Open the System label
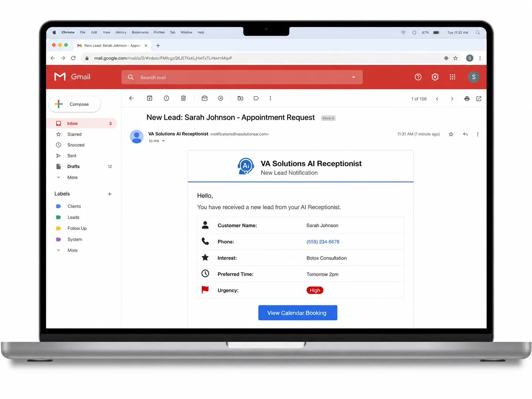The height and width of the screenshot is (399, 532). coord(75,240)
